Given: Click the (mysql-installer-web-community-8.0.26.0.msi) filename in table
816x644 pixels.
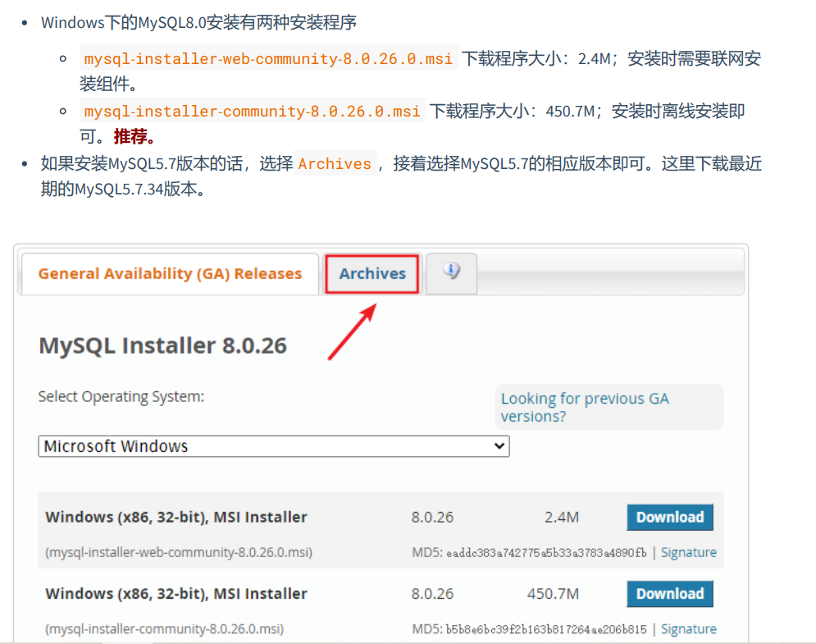Looking at the screenshot, I should [179, 552].
